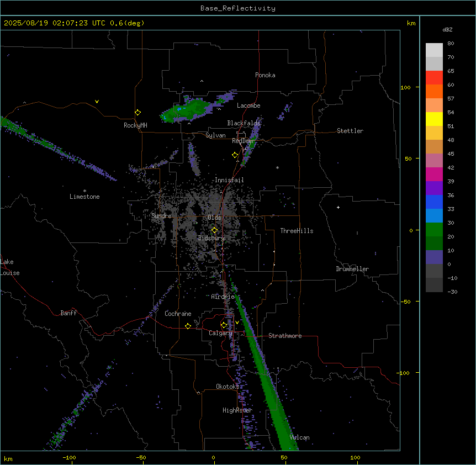Viewport: 476px width, 465px height.
Task: Click the asterisk marker east of Innisfail
Action: click(x=277, y=167)
